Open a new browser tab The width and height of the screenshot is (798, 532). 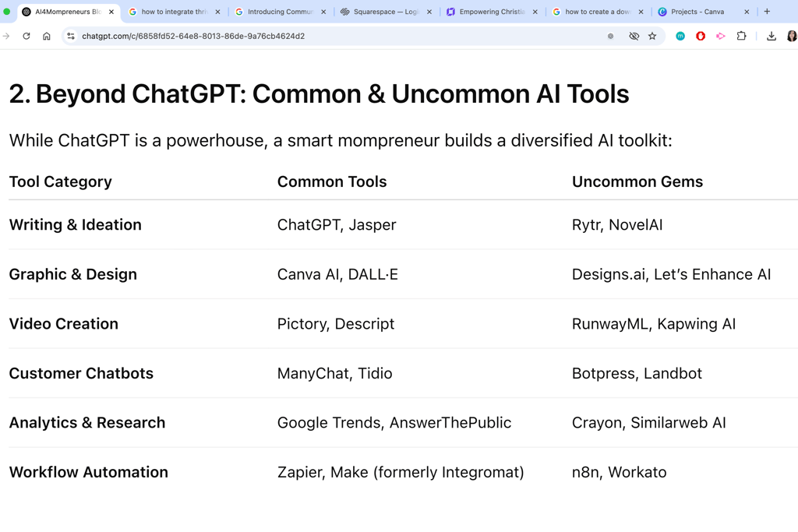tap(767, 11)
